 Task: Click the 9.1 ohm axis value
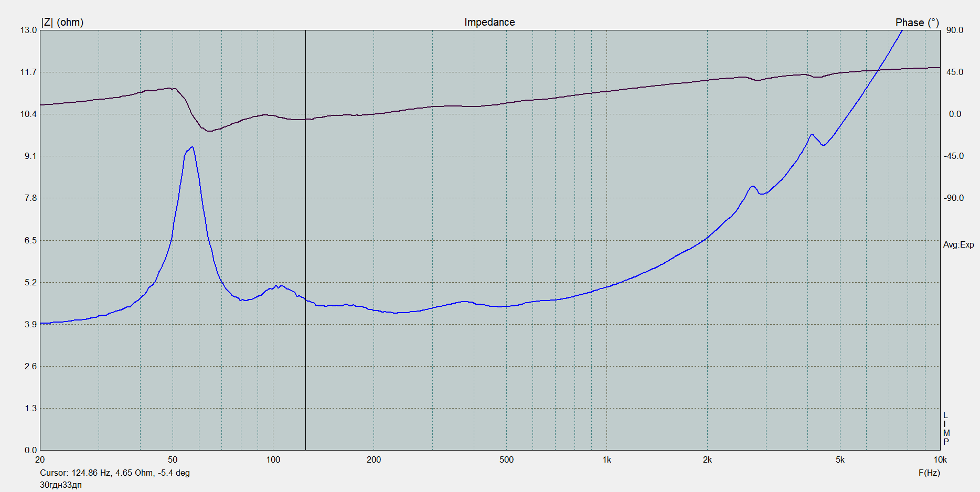point(30,156)
